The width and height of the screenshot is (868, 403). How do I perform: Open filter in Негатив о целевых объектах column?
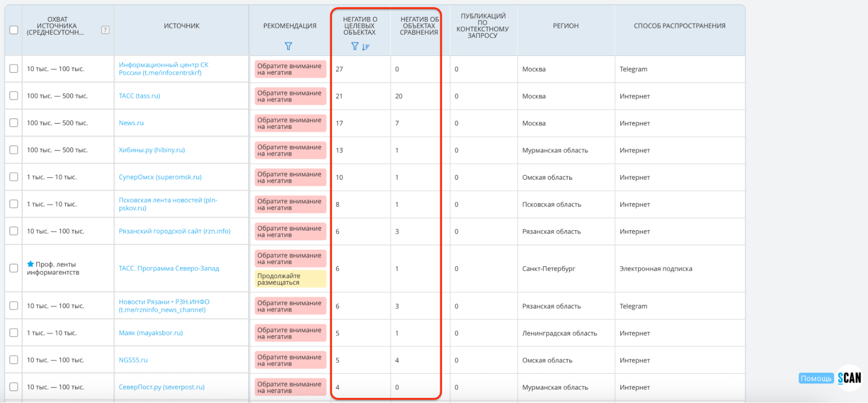click(x=355, y=46)
